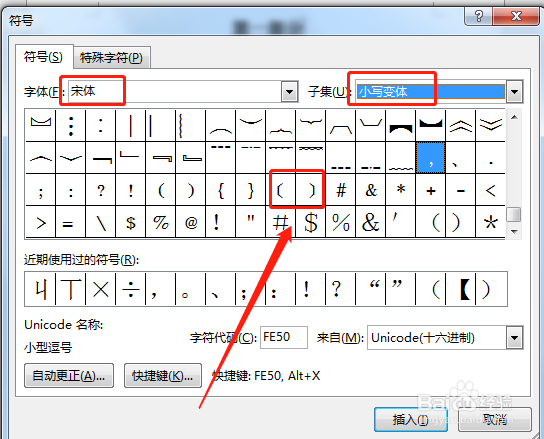Viewport: 544px width, 439px height.
Task: Click the symbol grid scrollbar thumb
Action: tap(514, 214)
